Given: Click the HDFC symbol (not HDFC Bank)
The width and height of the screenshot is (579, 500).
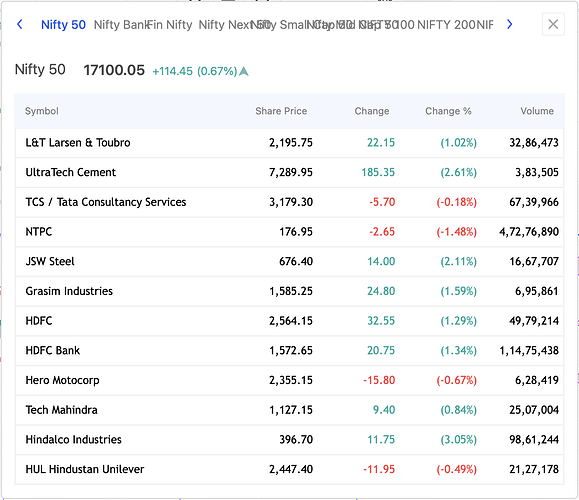Looking at the screenshot, I should click(x=39, y=321).
